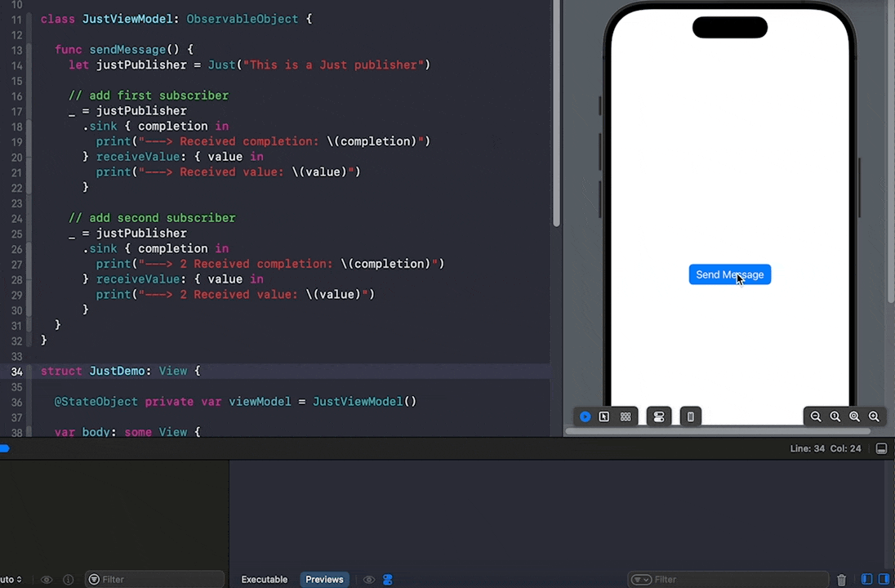Viewport: 895px width, 588px height.
Task: Open canvas device settings toggles
Action: point(659,416)
